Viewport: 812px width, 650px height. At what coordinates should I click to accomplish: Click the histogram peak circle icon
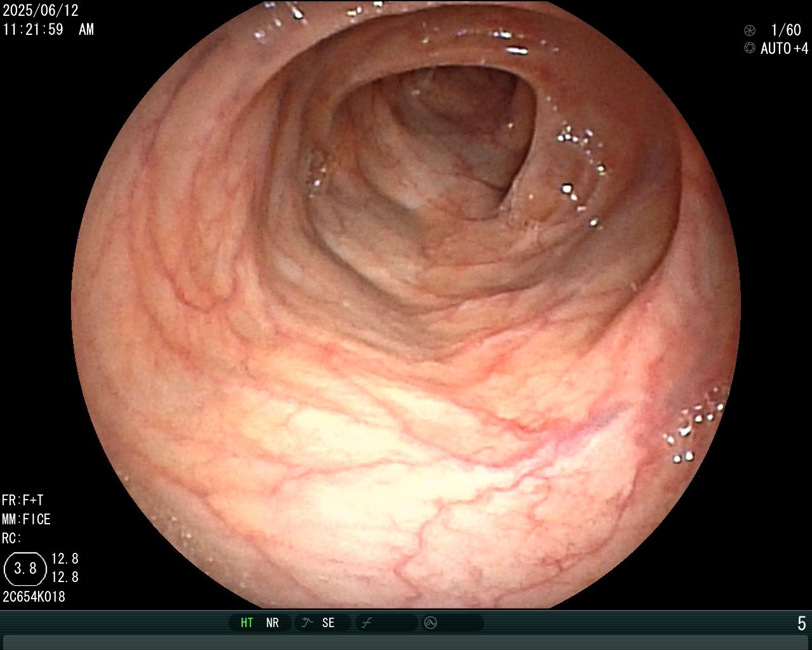click(x=431, y=623)
